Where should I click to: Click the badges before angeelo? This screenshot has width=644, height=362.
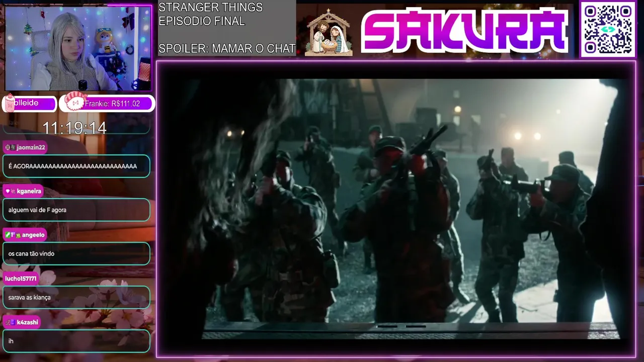coord(13,235)
